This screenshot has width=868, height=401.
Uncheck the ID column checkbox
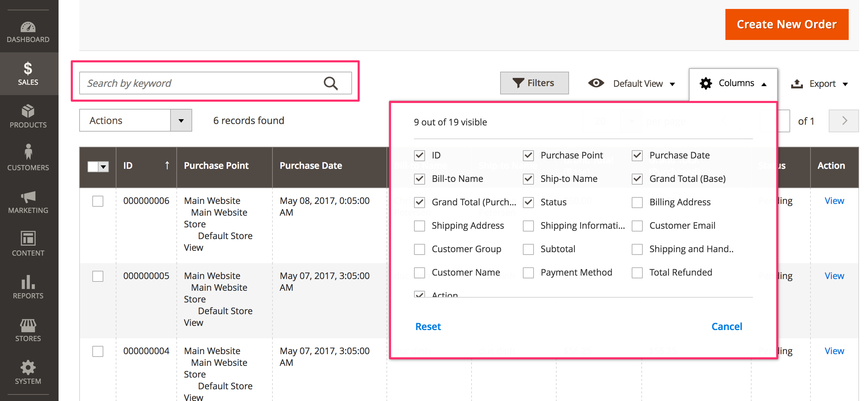419,156
